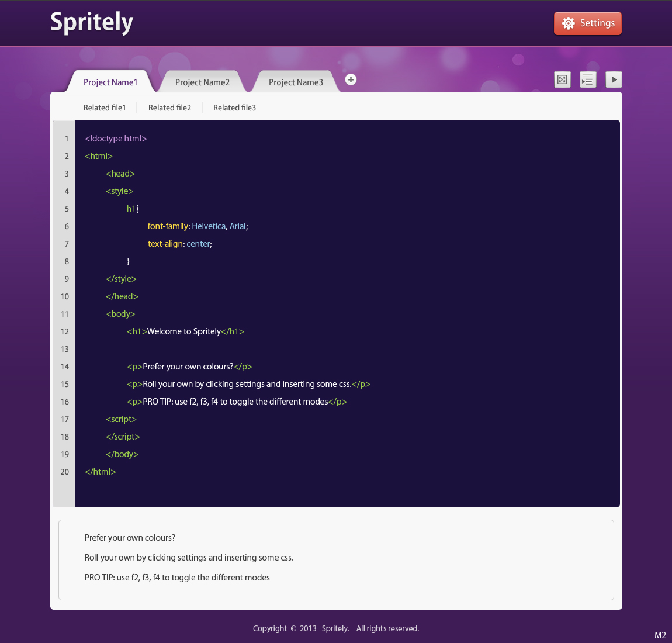Open Related file3
Image resolution: width=672 pixels, height=643 pixels.
pos(234,108)
